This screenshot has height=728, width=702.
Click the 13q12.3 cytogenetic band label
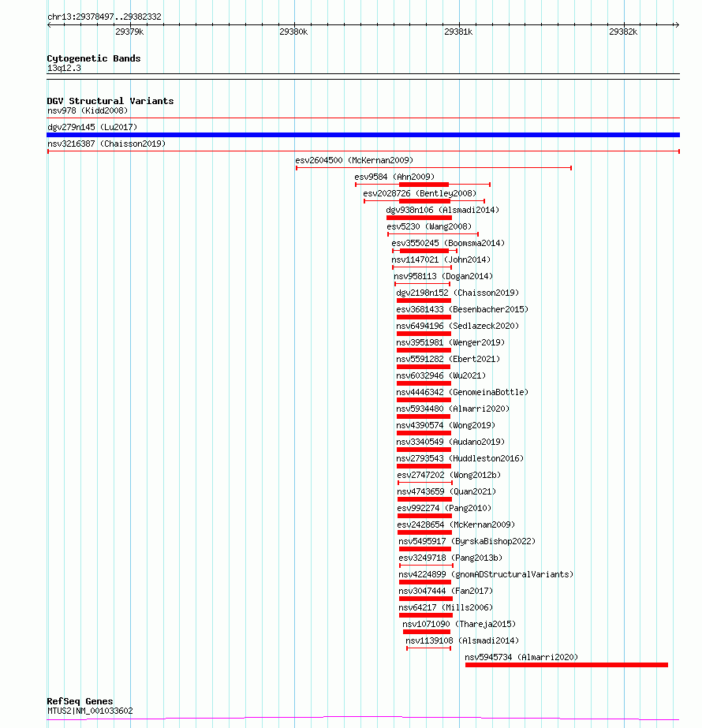(x=64, y=69)
